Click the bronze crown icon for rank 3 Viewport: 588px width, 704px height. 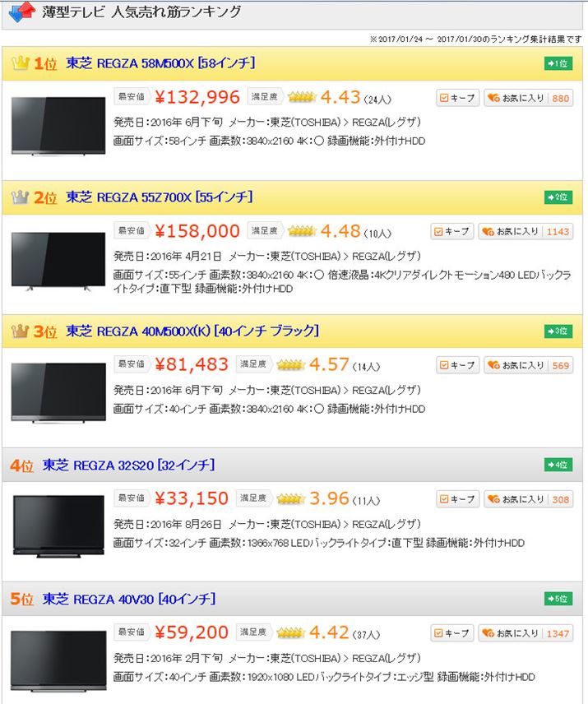coord(21,331)
